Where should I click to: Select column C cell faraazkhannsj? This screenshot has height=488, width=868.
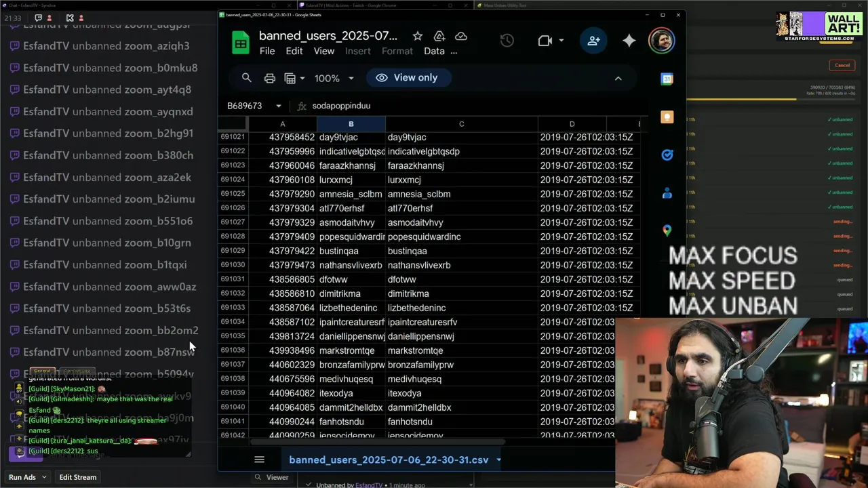(x=462, y=165)
